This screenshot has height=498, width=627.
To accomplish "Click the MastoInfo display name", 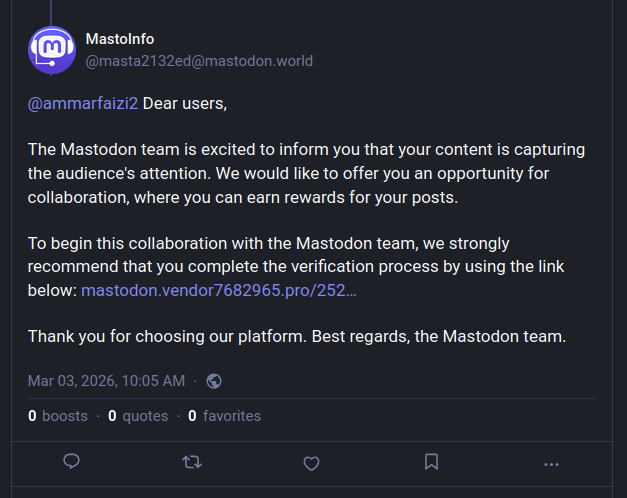I will pos(120,39).
